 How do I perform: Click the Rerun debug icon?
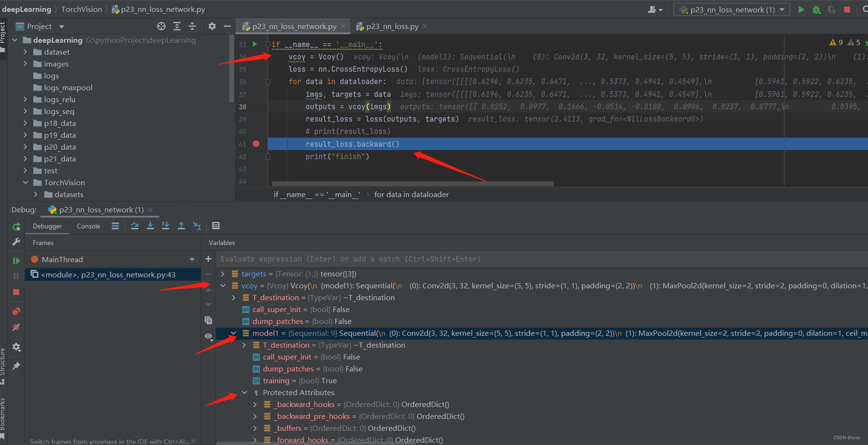tap(16, 227)
